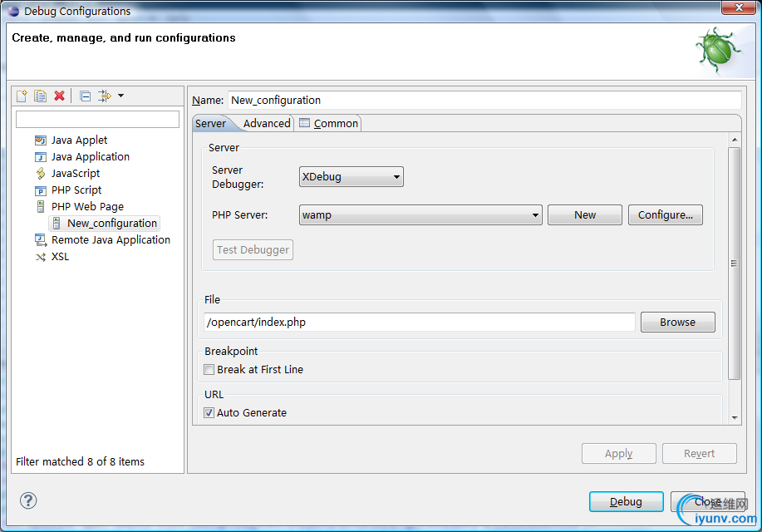Click the vertical scrollbar in Server tab
Screen dimensions: 762x532
coord(734,264)
